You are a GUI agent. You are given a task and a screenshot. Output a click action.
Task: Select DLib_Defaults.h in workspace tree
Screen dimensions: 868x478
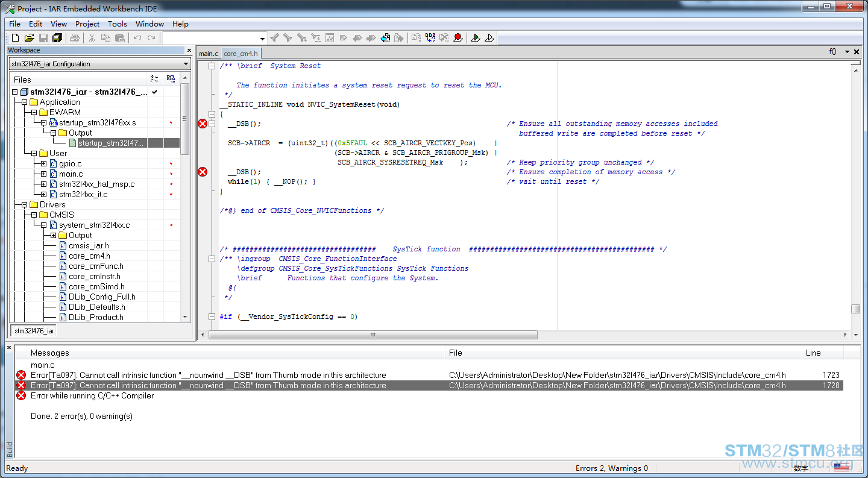coord(97,307)
